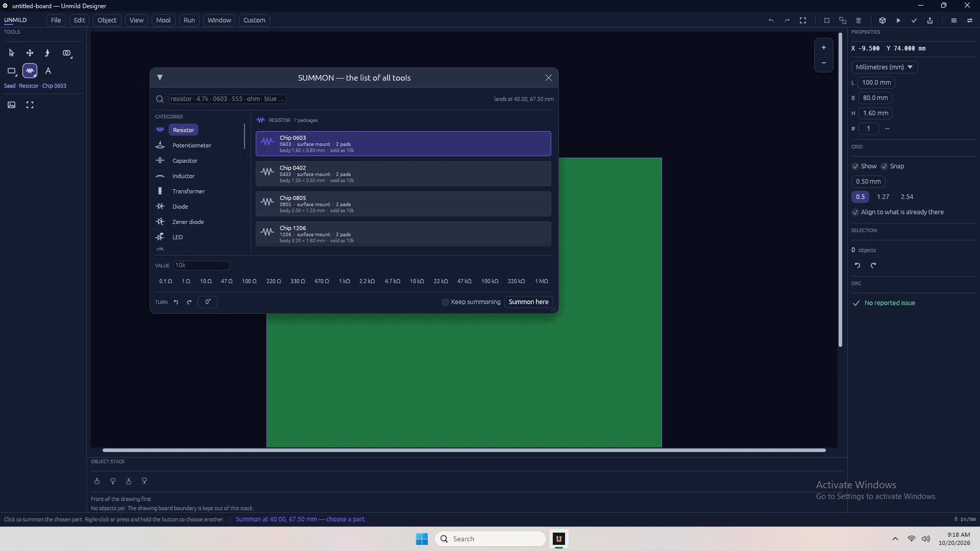Open the Window menu

pyautogui.click(x=219, y=20)
